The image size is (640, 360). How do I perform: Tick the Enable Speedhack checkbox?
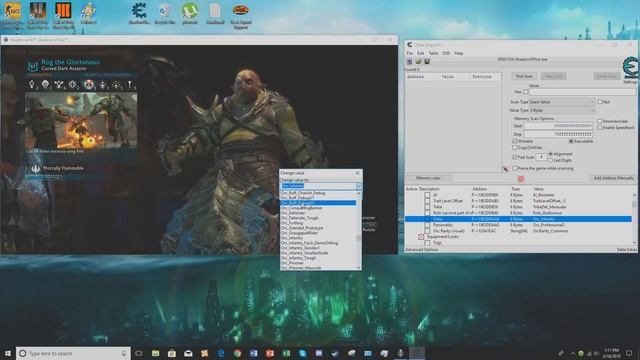click(x=600, y=128)
